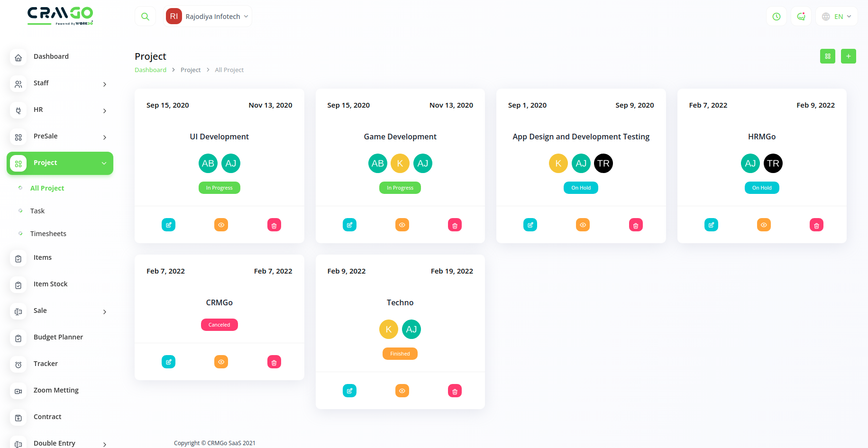Image resolution: width=868 pixels, height=448 pixels.
Task: Open Task in the Project submenu
Action: (x=37, y=211)
